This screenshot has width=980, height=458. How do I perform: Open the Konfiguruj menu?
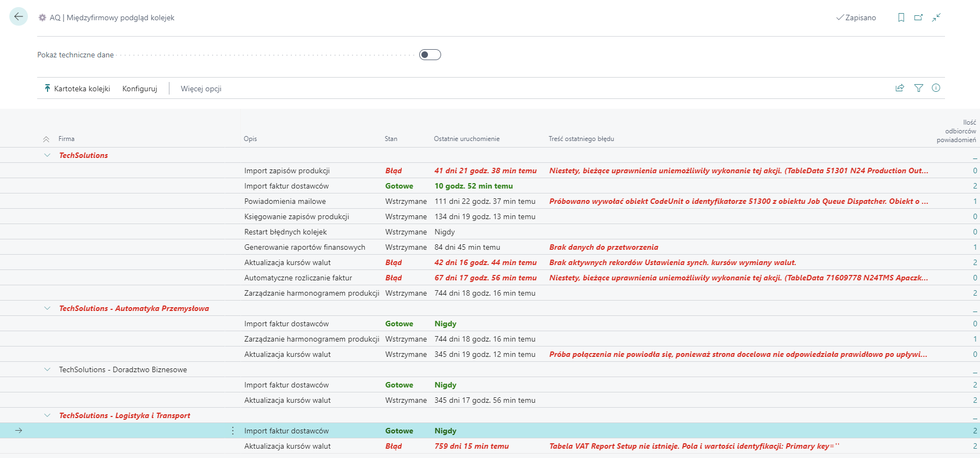pyautogui.click(x=140, y=89)
